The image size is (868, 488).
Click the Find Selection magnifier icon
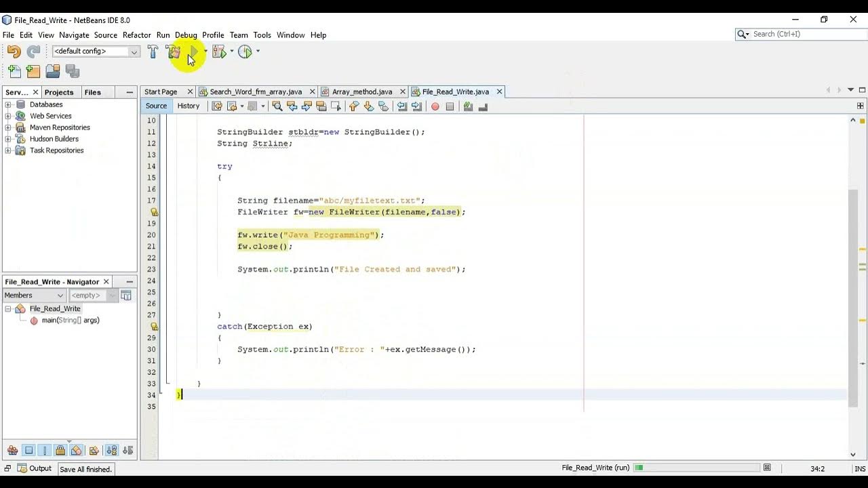(x=277, y=106)
